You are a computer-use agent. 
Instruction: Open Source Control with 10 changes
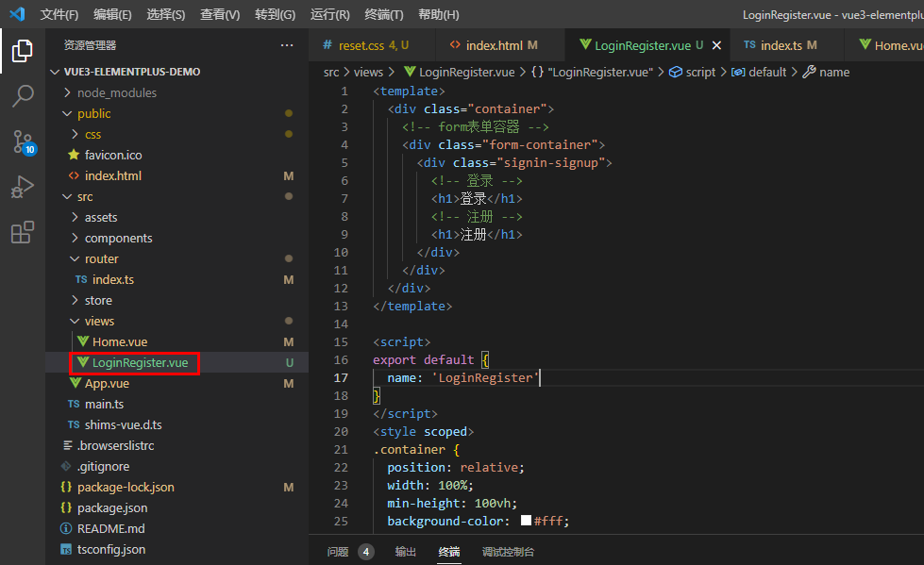click(x=24, y=142)
